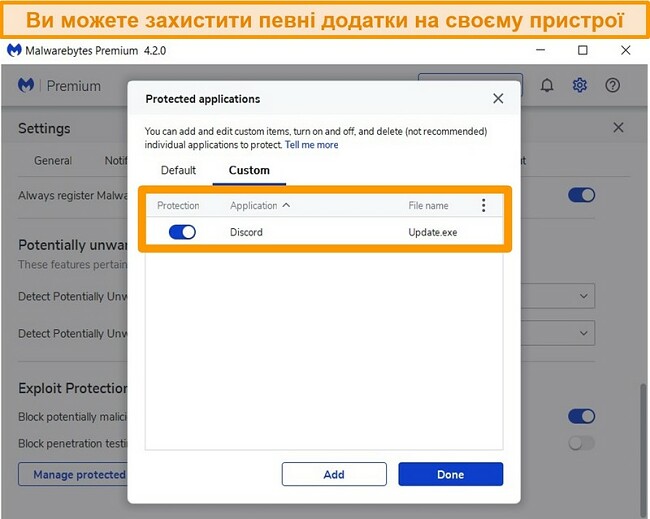
Task: Enable Block penetration testing switch
Action: click(x=582, y=443)
